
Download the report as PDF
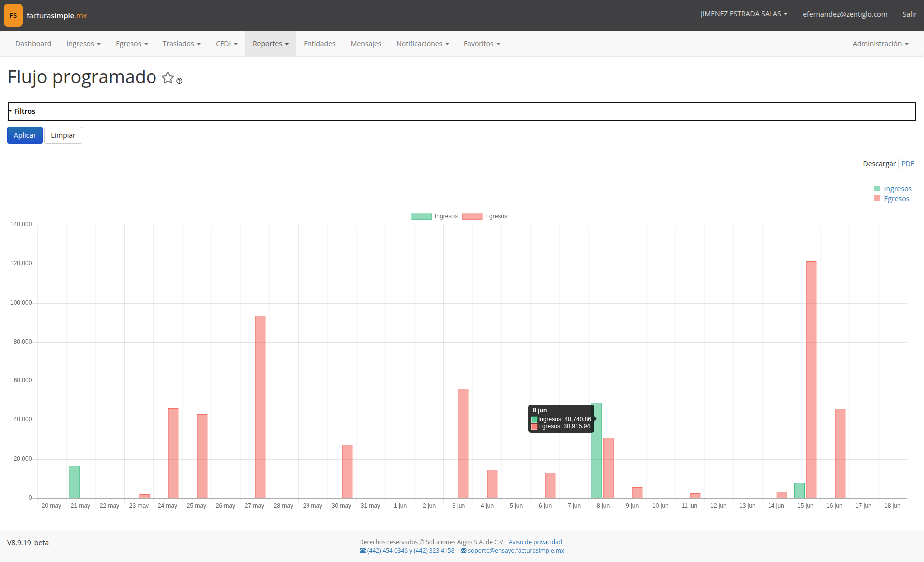click(x=907, y=164)
